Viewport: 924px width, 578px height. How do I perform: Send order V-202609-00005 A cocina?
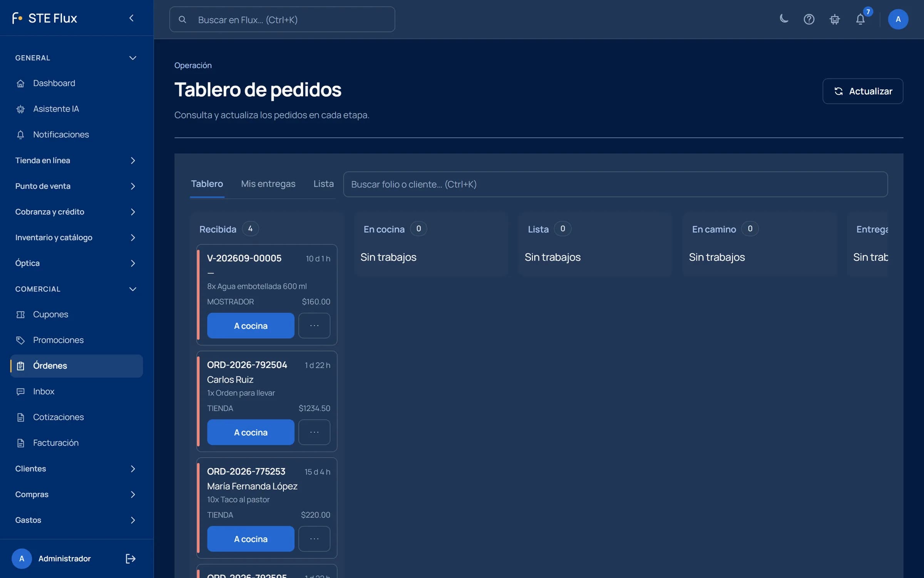(x=251, y=326)
